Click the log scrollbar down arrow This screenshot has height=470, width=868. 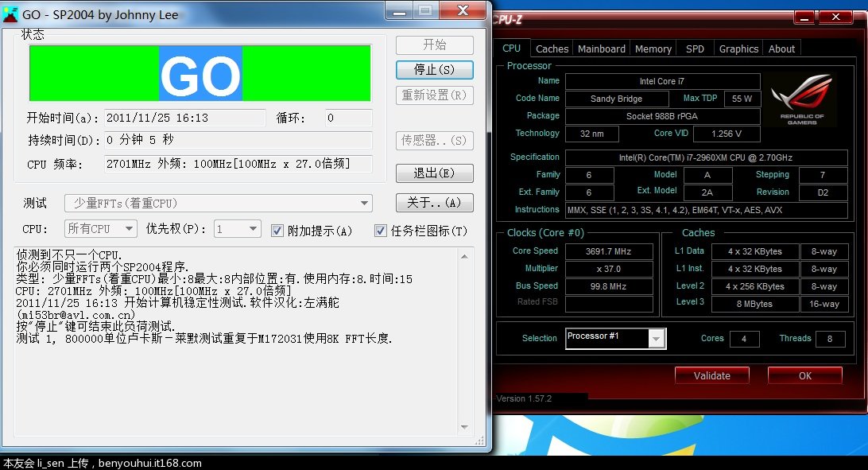[x=464, y=427]
